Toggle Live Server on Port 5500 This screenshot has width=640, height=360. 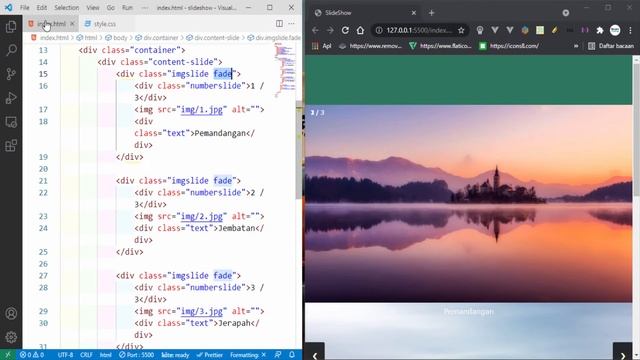click(x=136, y=355)
